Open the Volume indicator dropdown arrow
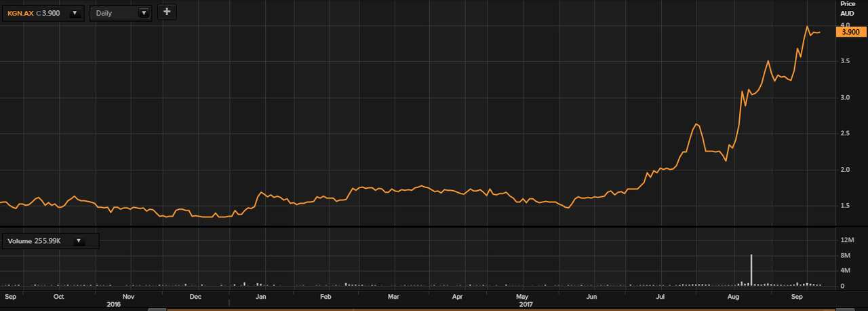The image size is (868, 311). 79,241
